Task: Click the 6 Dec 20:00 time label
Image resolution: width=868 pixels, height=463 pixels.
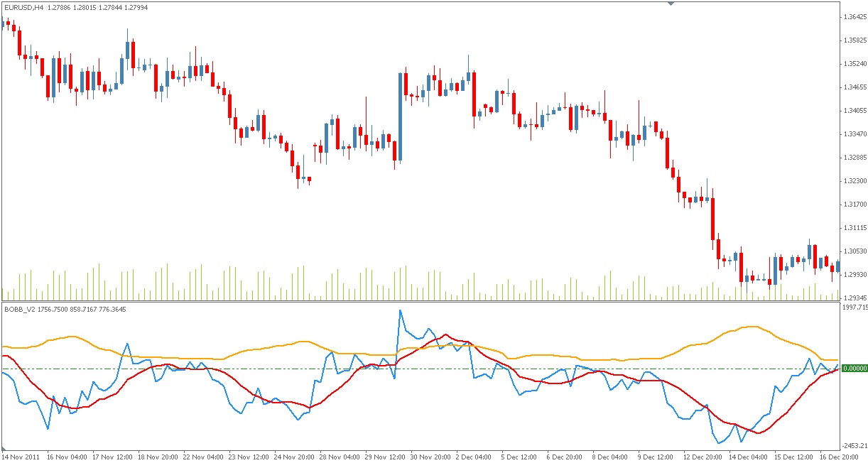Action: (565, 457)
